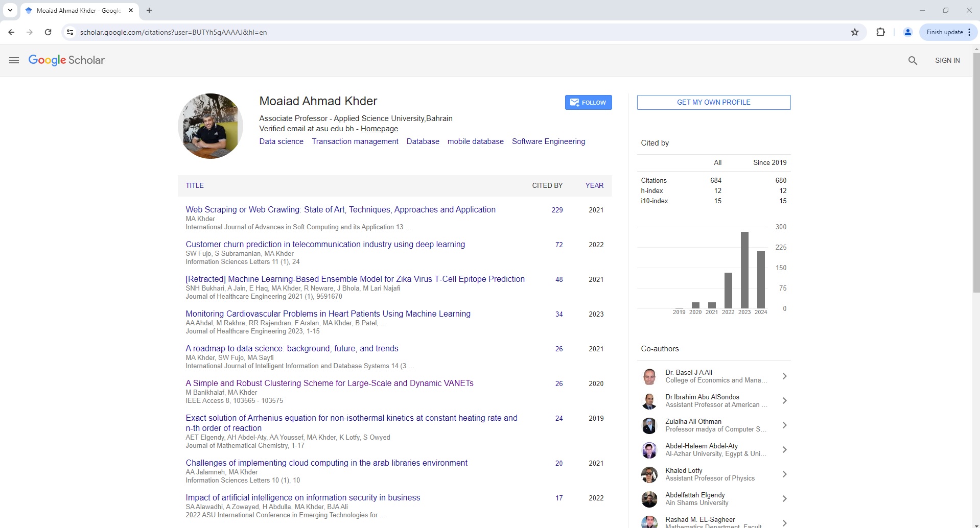Open the Google Scholar navigation hamburger menu
980x528 pixels.
14,60
